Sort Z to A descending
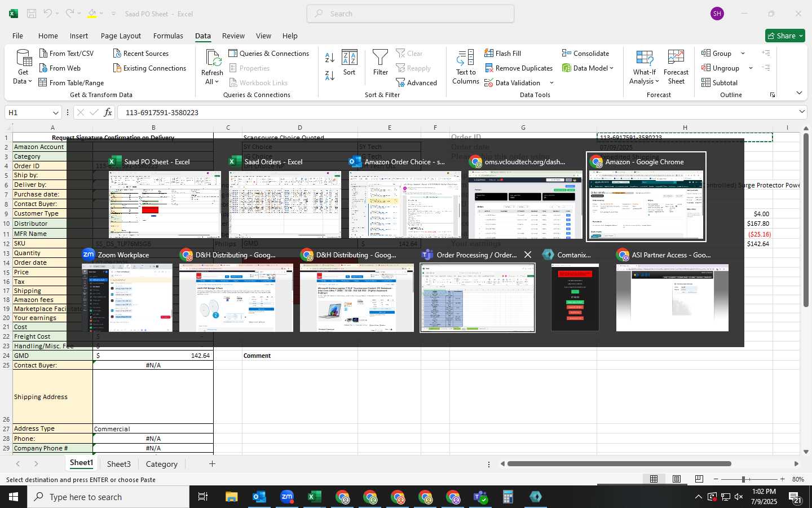 tap(330, 75)
